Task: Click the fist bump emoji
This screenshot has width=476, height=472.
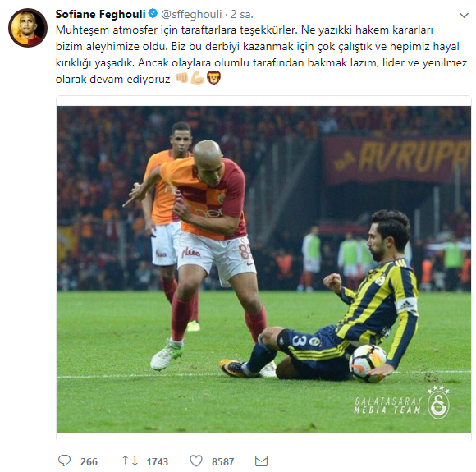Action: pyautogui.click(x=182, y=78)
